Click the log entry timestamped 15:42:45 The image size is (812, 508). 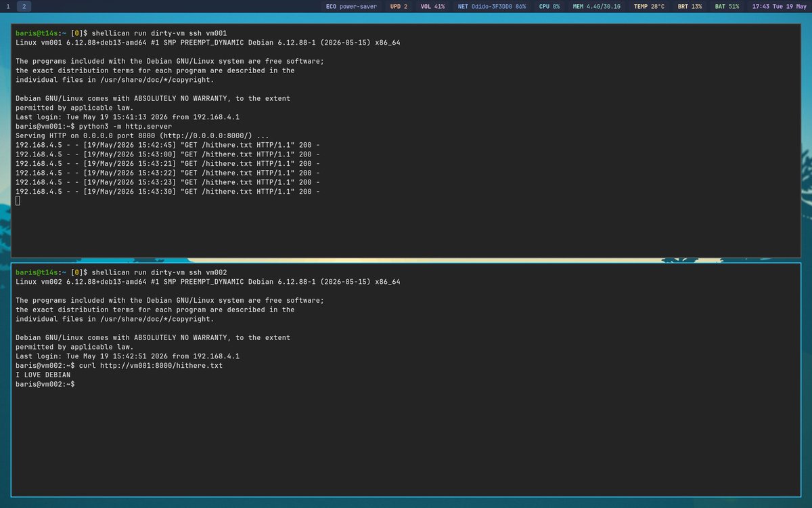[167, 145]
